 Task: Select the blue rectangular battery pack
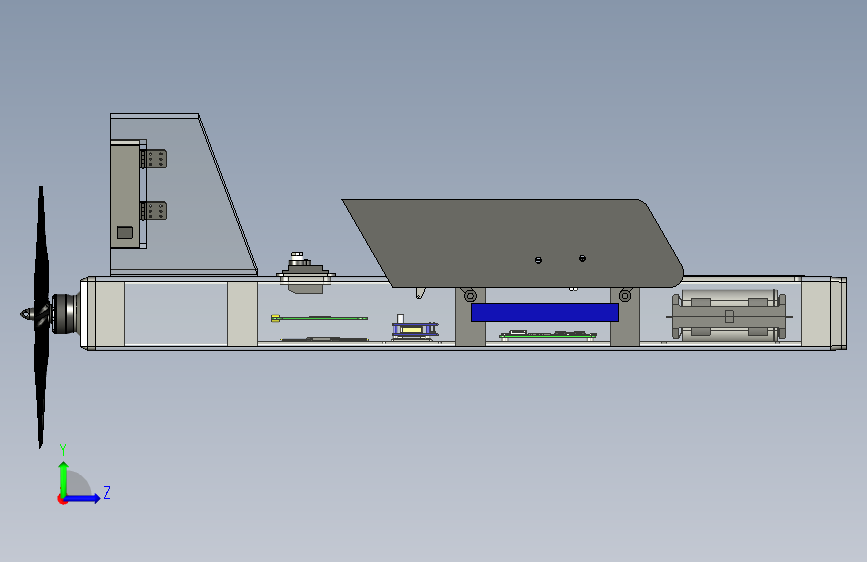(545, 313)
